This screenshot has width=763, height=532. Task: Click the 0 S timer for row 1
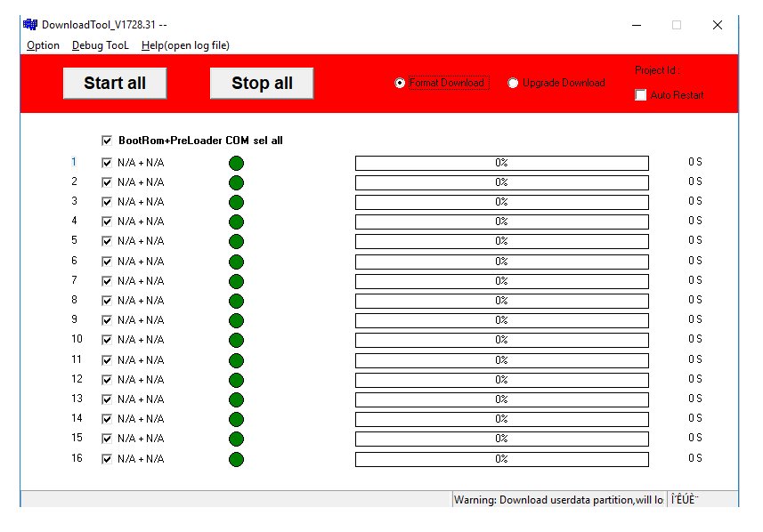pos(694,162)
